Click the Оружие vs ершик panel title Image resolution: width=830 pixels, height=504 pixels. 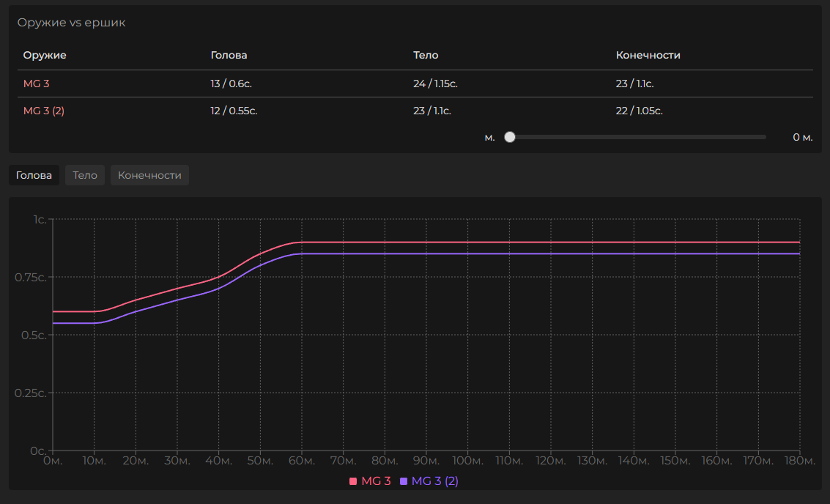click(x=72, y=23)
